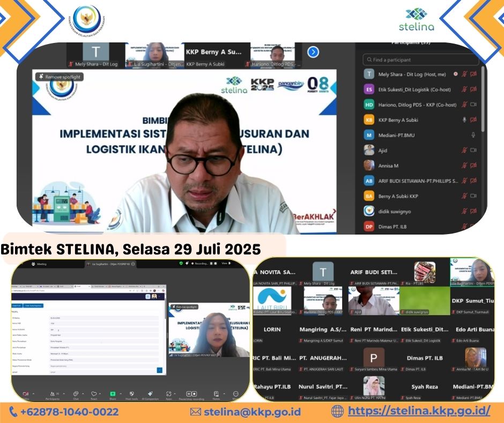Select the green Share screen icon

point(113,393)
